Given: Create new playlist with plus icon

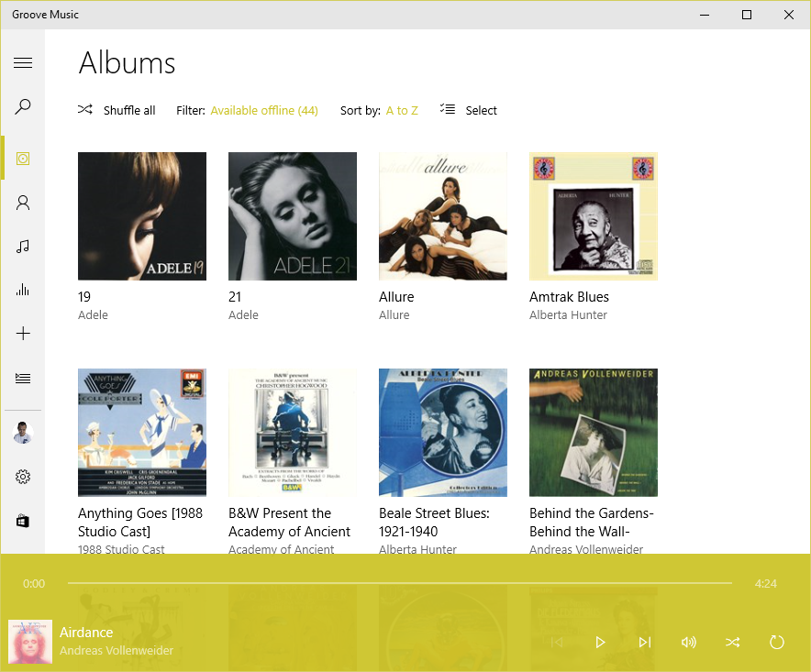Looking at the screenshot, I should click(x=23, y=334).
